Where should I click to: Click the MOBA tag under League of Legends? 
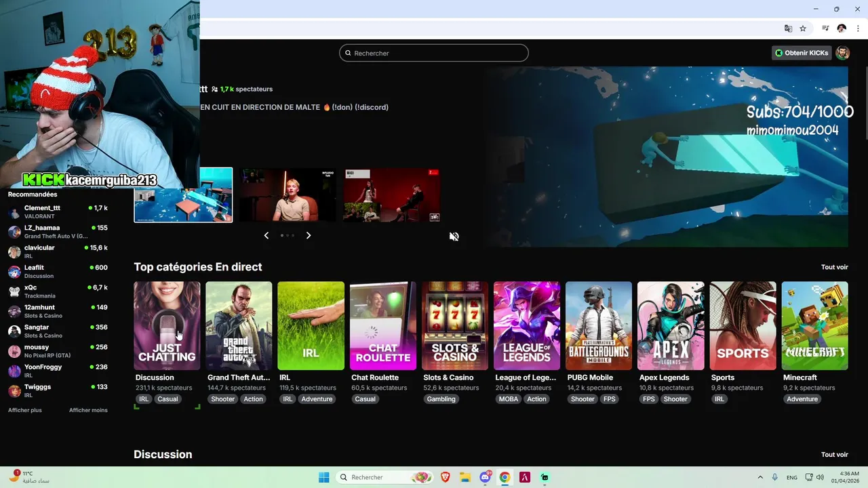[x=509, y=399]
